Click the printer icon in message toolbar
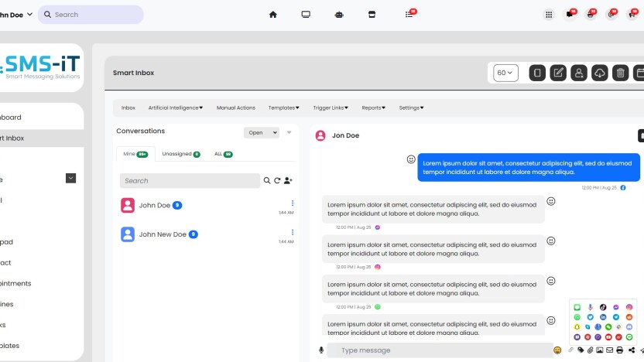Image resolution: width=644 pixels, height=362 pixels. [x=620, y=350]
